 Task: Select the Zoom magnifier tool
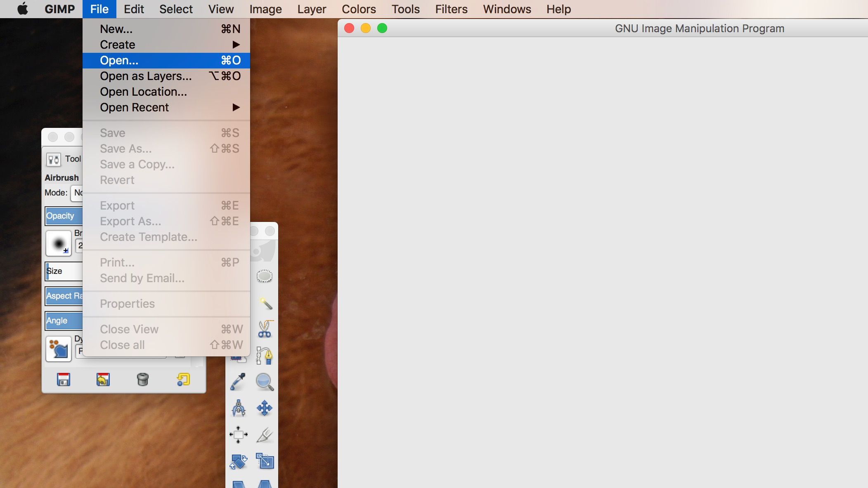click(x=265, y=382)
